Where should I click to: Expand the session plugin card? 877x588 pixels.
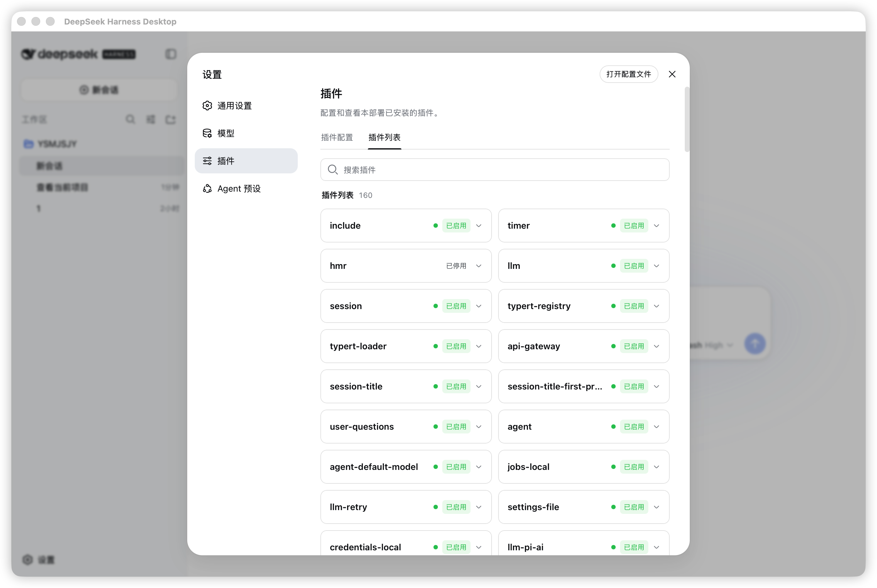[x=479, y=306]
